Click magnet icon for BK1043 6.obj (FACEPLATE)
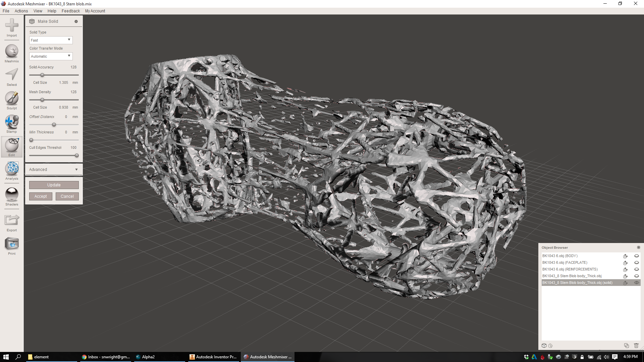 pyautogui.click(x=625, y=263)
